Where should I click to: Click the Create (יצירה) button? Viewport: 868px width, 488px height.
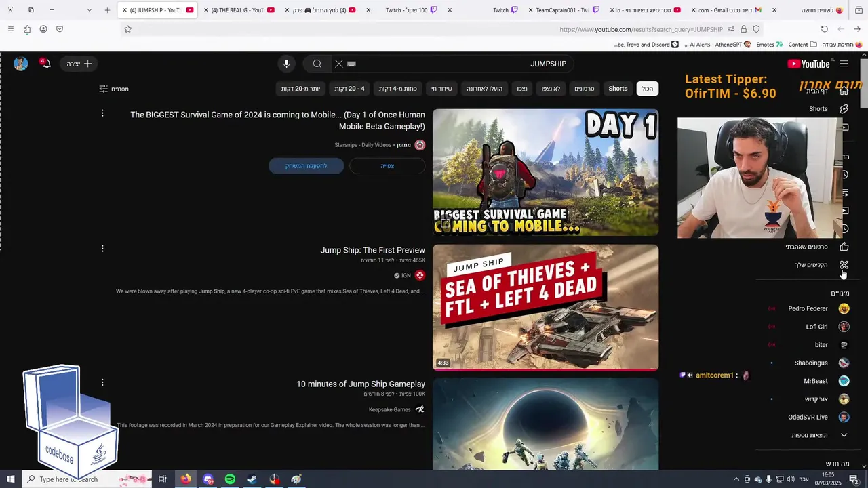tap(79, 64)
